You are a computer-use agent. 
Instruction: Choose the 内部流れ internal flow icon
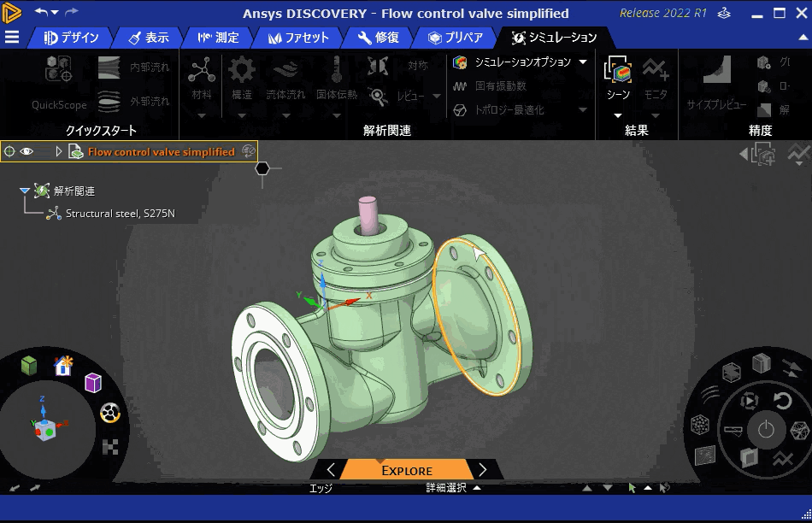pyautogui.click(x=109, y=68)
